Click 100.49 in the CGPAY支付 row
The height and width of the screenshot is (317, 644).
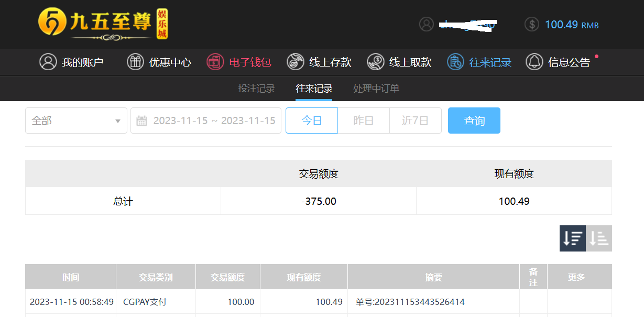coord(329,302)
